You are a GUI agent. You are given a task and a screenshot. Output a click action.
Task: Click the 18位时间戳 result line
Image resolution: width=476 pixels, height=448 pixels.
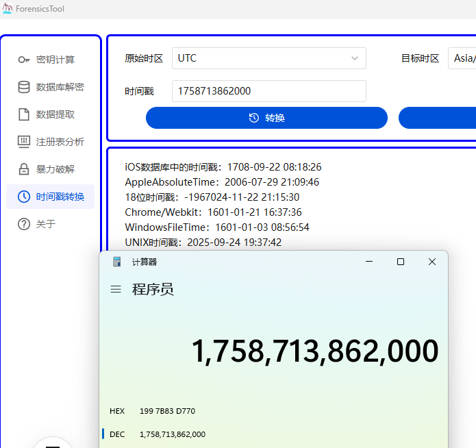tap(212, 197)
